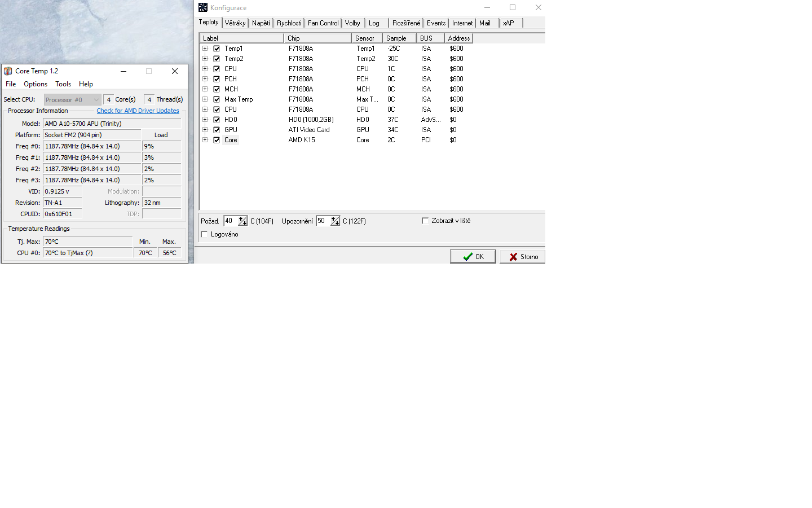
Task: Sort the list by Label column header
Action: pyautogui.click(x=241, y=38)
